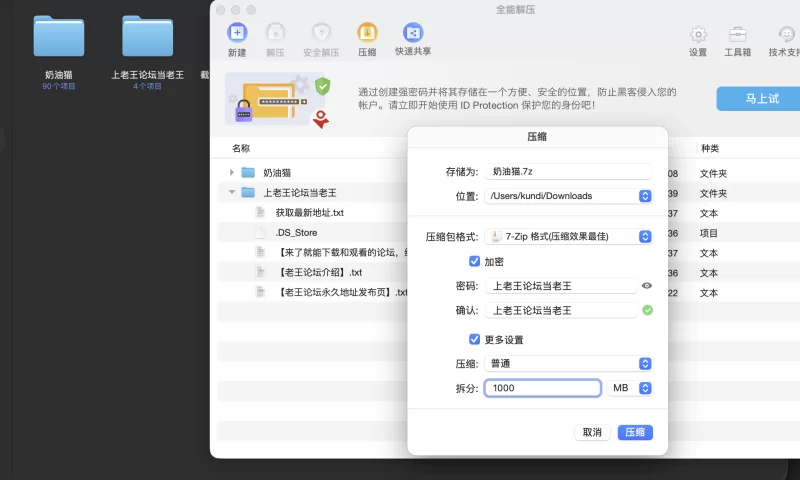
Task: Click the 安全解压 shield icon
Action: (x=321, y=33)
